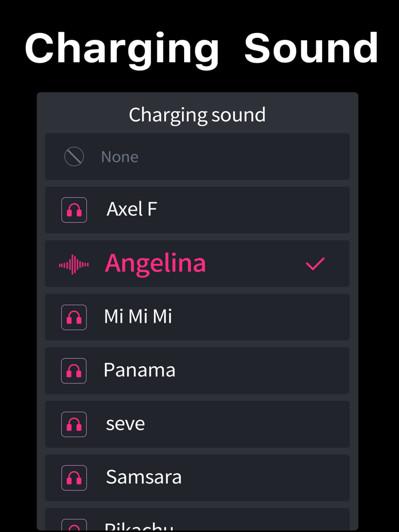Image resolution: width=399 pixels, height=532 pixels.
Task: Click the waveform icon beside Angelina
Action: pyautogui.click(x=74, y=263)
